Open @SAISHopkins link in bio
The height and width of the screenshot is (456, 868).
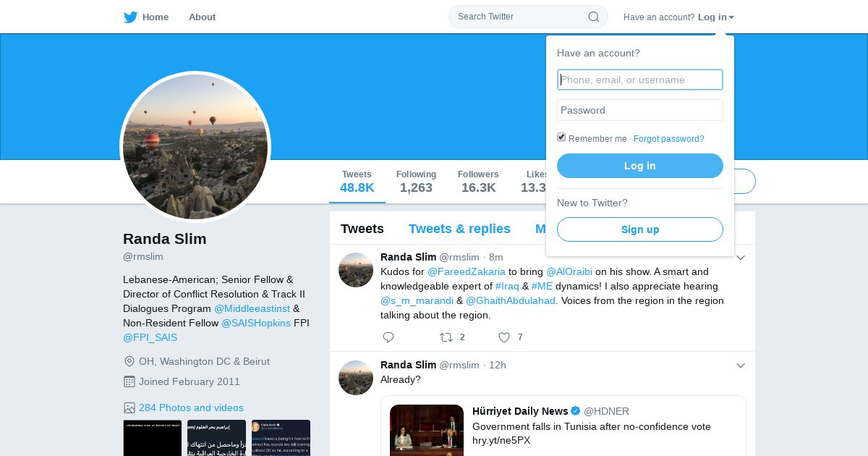click(x=256, y=323)
